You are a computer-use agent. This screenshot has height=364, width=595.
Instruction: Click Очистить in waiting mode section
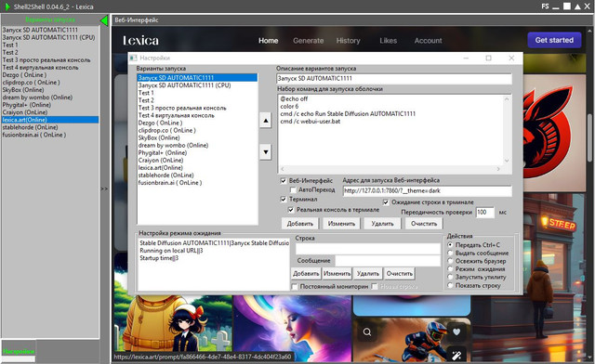pyautogui.click(x=399, y=273)
